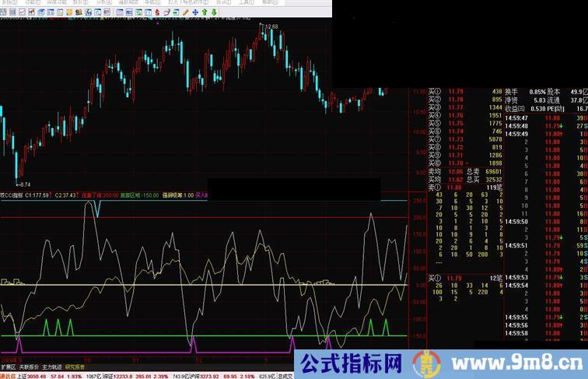The height and width of the screenshot is (379, 588).
Task: Select the blue crosshair move icon
Action: tap(195, 12)
